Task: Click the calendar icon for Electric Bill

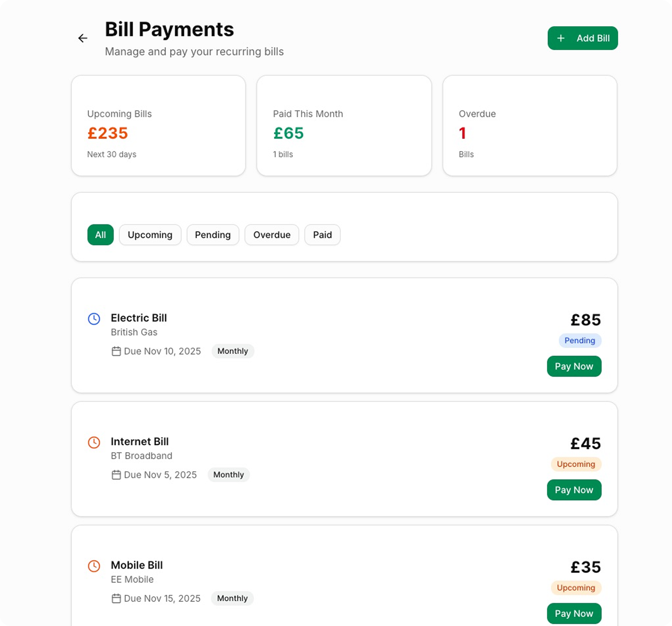Action: (x=116, y=351)
